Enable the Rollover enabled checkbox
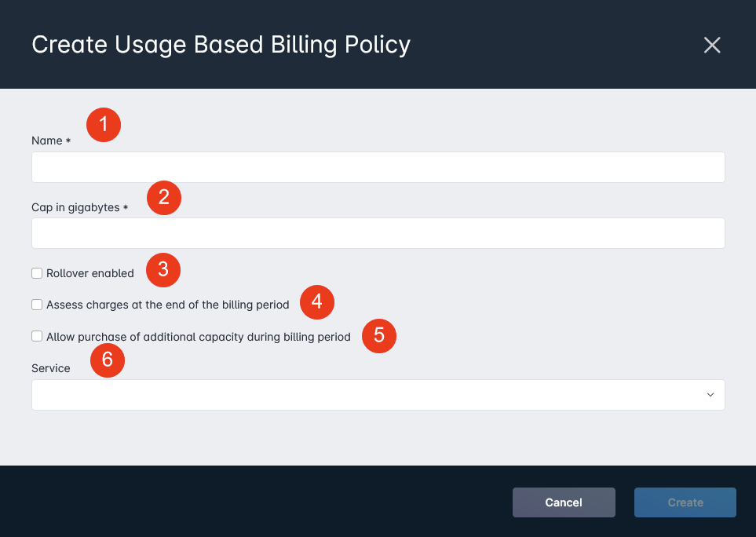 coord(37,273)
